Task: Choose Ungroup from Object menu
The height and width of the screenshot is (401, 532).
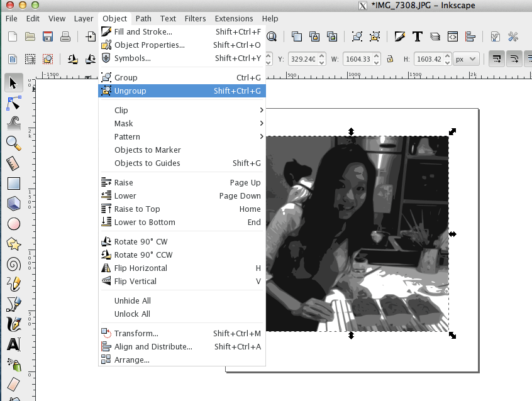Action: [x=182, y=91]
